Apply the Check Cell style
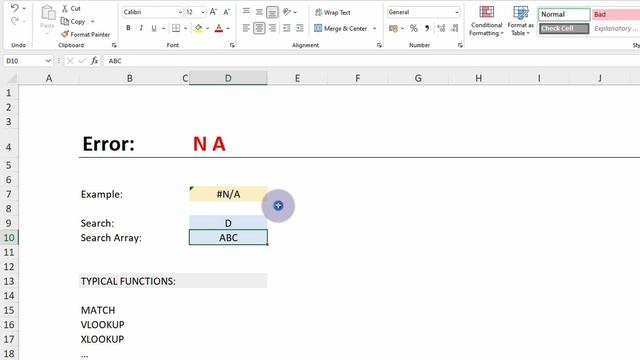 pos(564,29)
